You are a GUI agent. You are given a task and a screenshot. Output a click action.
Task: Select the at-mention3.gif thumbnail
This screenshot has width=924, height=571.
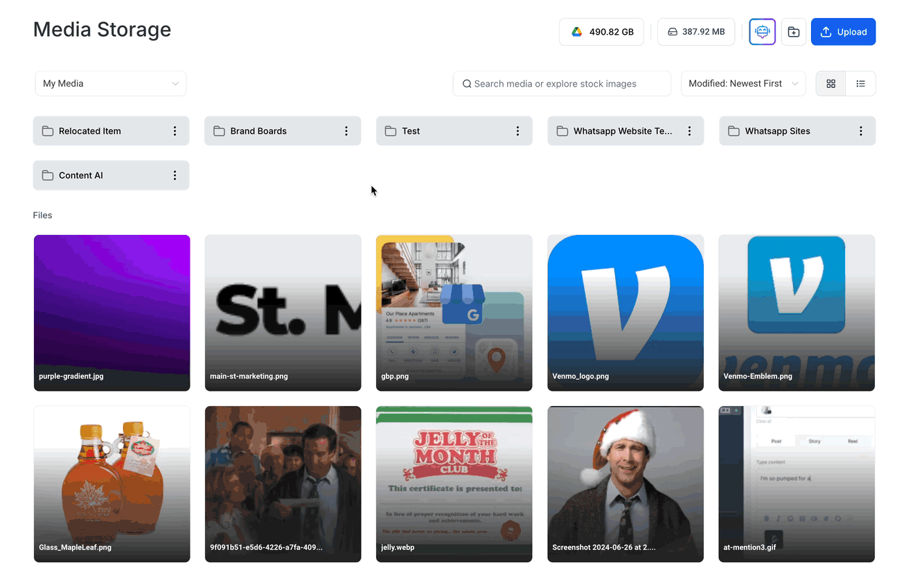click(x=797, y=484)
